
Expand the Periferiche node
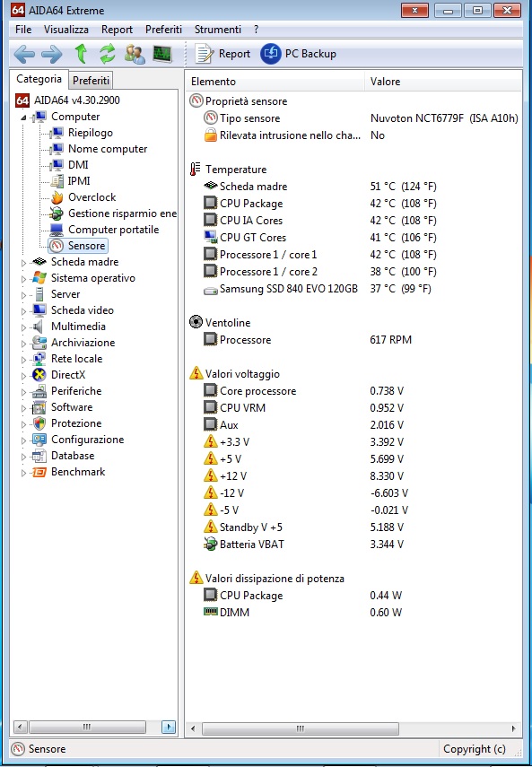pos(23,392)
